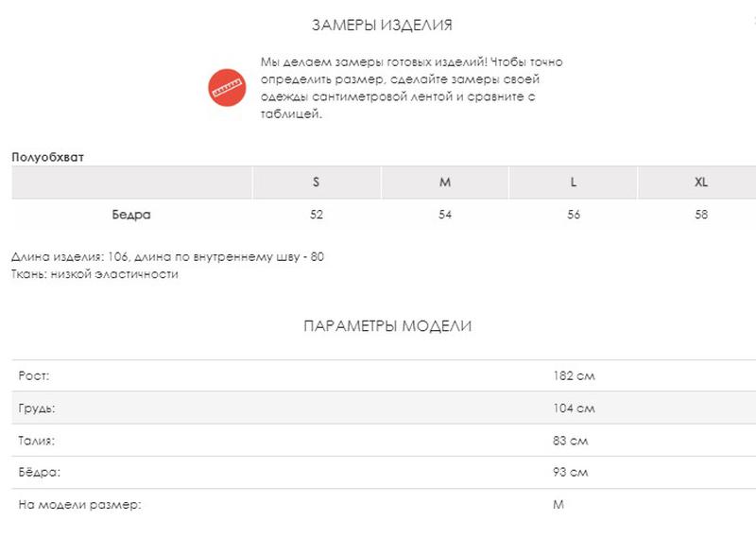This screenshot has height=539, width=756.
Task: Select the L size column header
Action: tap(574, 183)
